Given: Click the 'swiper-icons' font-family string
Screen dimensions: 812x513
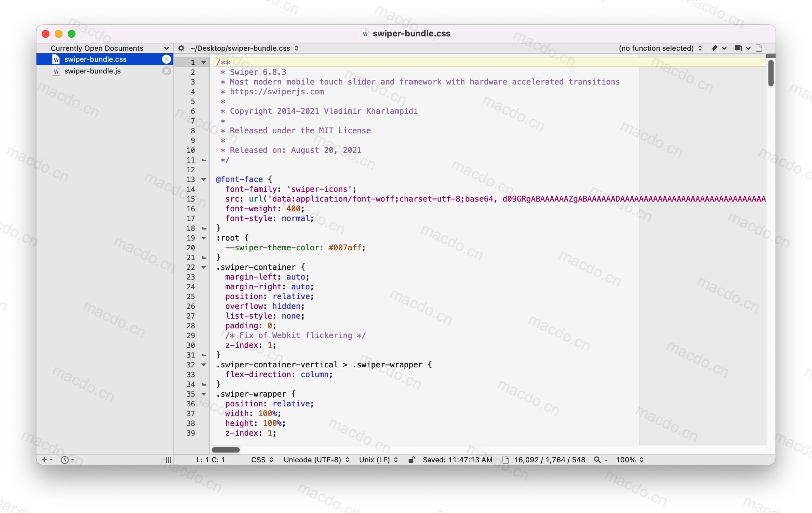Looking at the screenshot, I should 319,189.
